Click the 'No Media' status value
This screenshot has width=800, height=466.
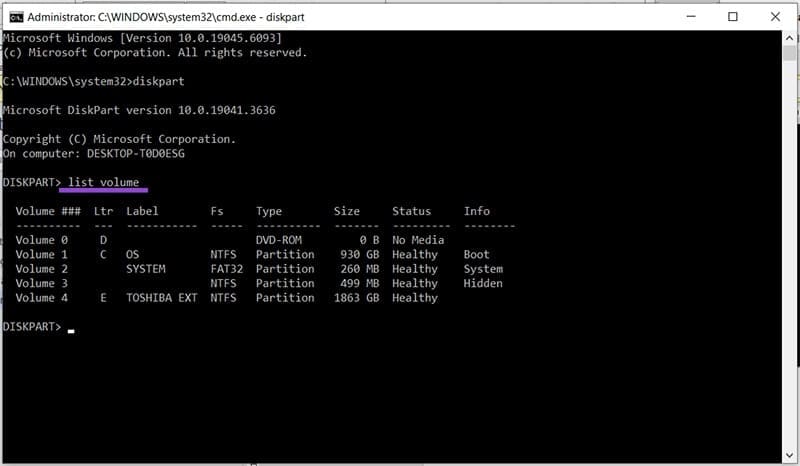(418, 240)
